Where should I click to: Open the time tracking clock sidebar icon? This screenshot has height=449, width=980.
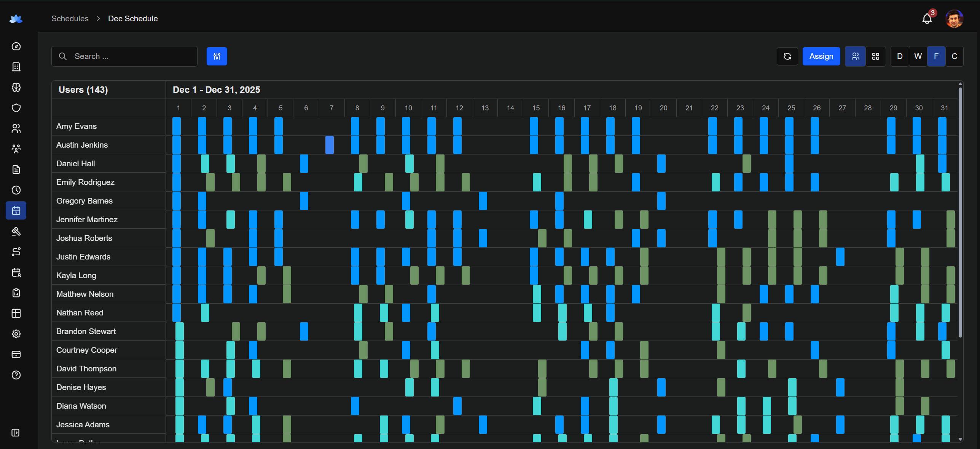pos(16,190)
